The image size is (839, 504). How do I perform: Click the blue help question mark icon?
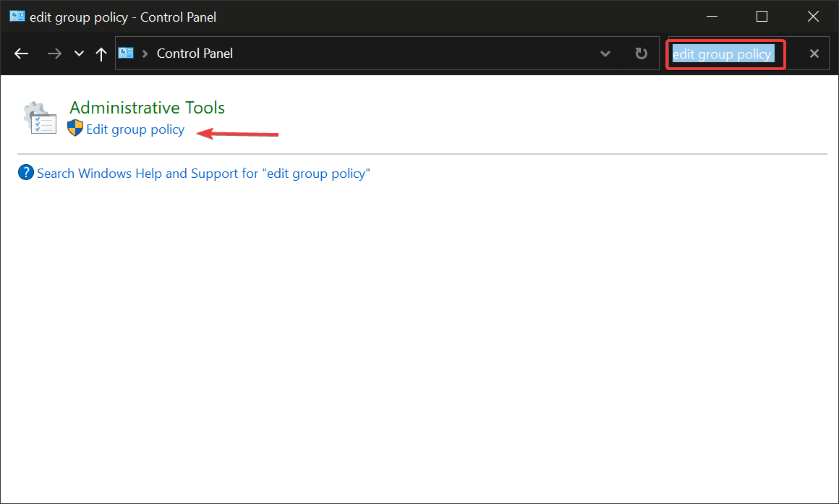pyautogui.click(x=26, y=172)
